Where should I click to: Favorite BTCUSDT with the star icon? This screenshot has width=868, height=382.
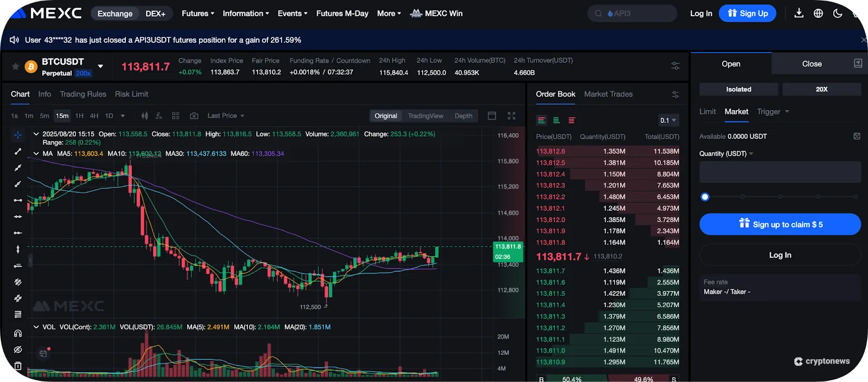click(x=16, y=67)
